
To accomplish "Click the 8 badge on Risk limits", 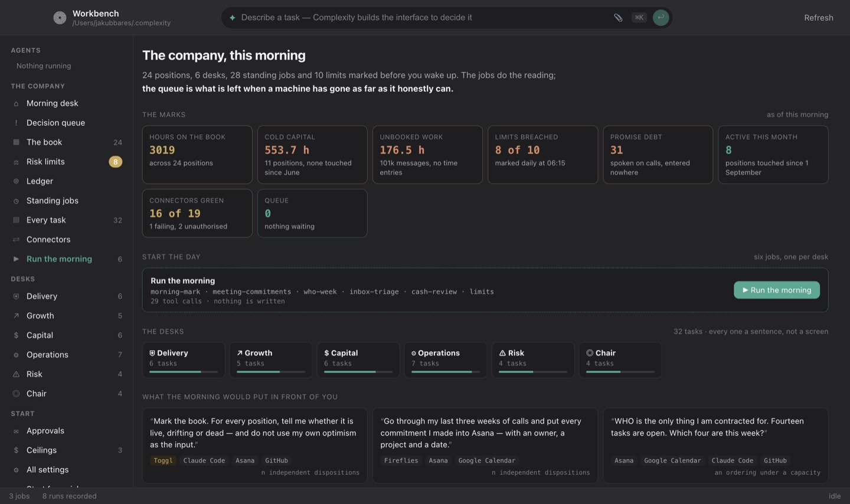I will 116,162.
